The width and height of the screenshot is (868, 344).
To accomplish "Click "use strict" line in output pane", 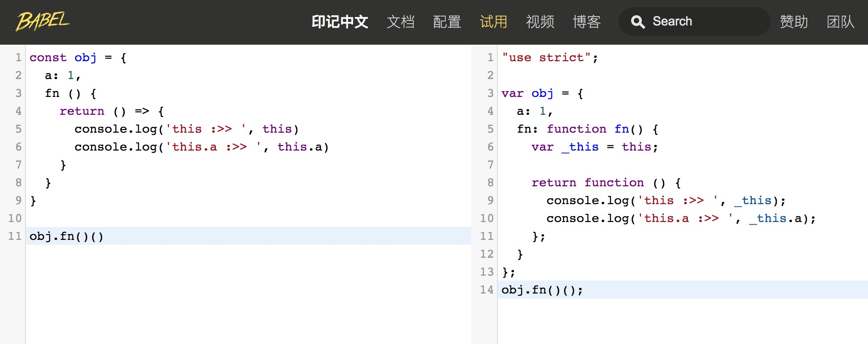I will (549, 58).
